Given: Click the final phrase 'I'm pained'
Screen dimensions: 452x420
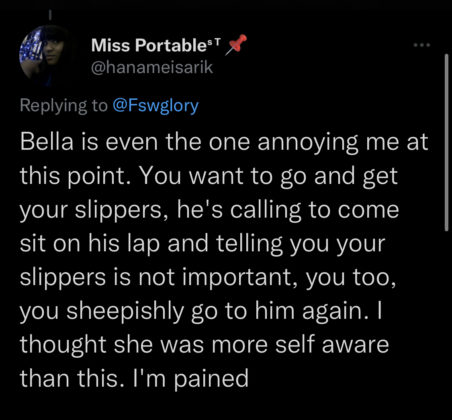Looking at the screenshot, I should click(x=191, y=379).
